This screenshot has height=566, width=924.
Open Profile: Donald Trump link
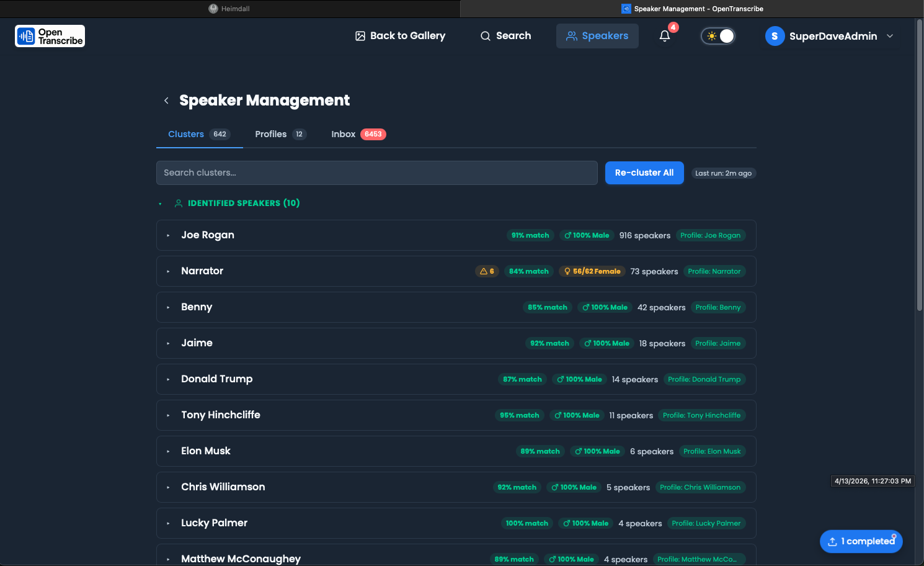pos(704,379)
